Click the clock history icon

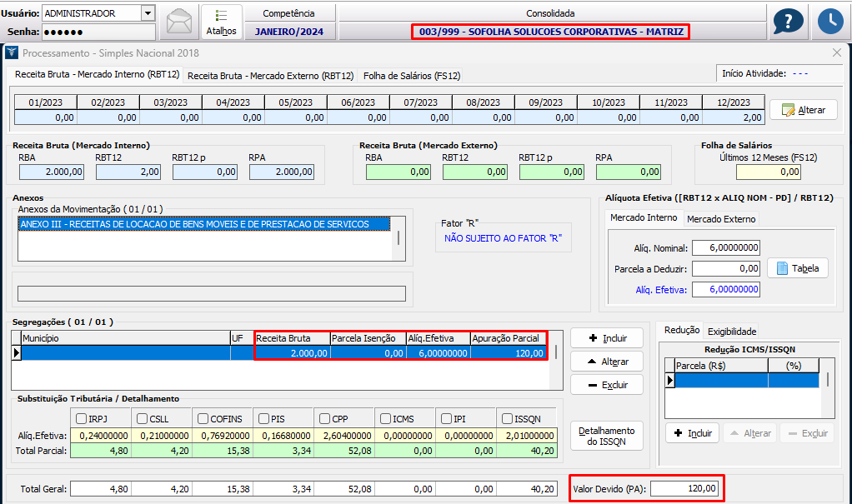tap(830, 22)
